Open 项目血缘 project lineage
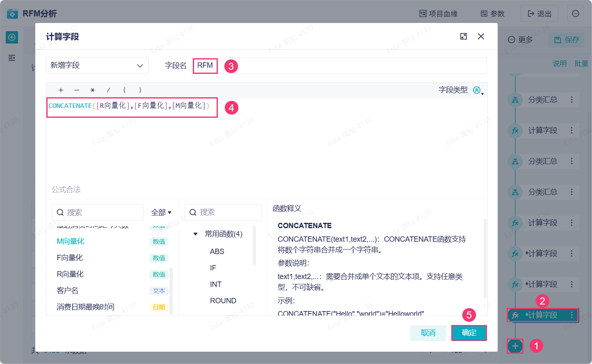This screenshot has width=592, height=364. coord(438,14)
